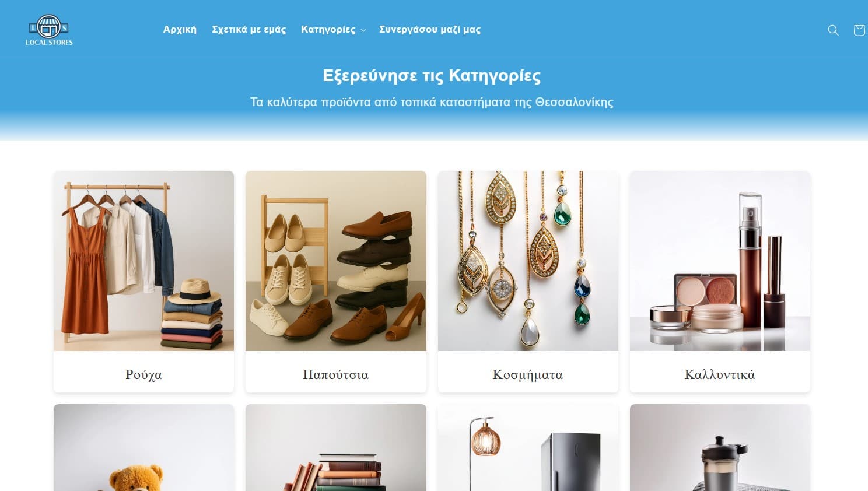This screenshot has width=868, height=491.
Task: Open the search magnifier icon
Action: pos(833,30)
